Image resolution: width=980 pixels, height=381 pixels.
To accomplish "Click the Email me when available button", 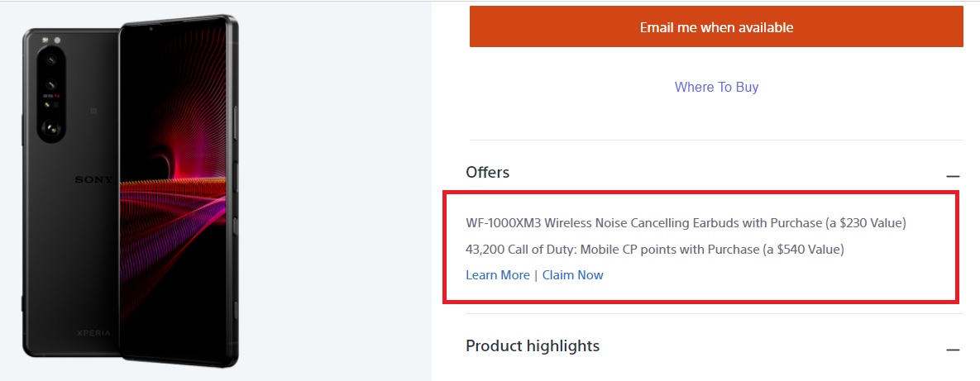I will tap(716, 27).
